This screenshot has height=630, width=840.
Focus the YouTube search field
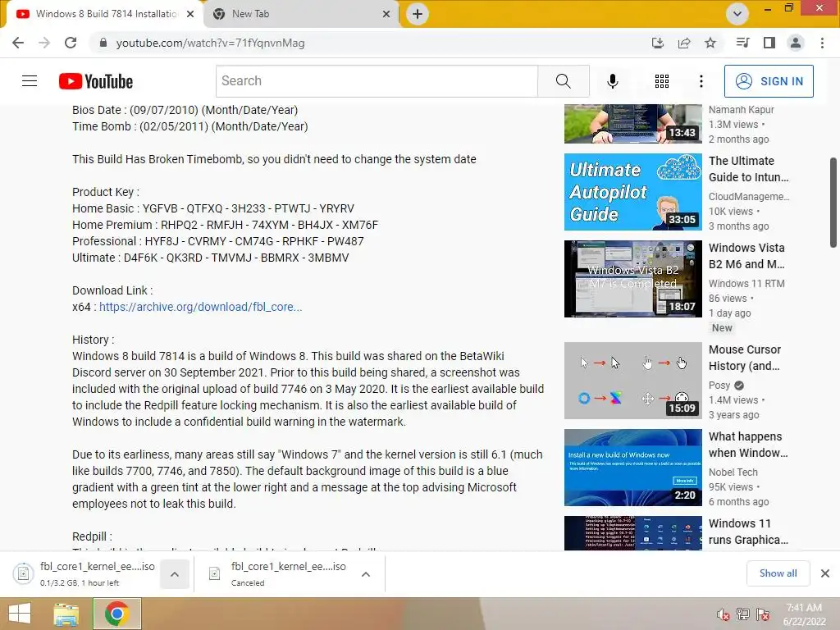pos(377,81)
